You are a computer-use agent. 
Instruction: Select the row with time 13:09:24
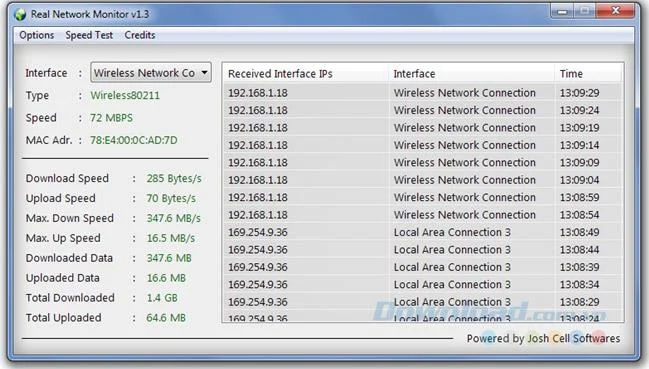pyautogui.click(x=423, y=110)
